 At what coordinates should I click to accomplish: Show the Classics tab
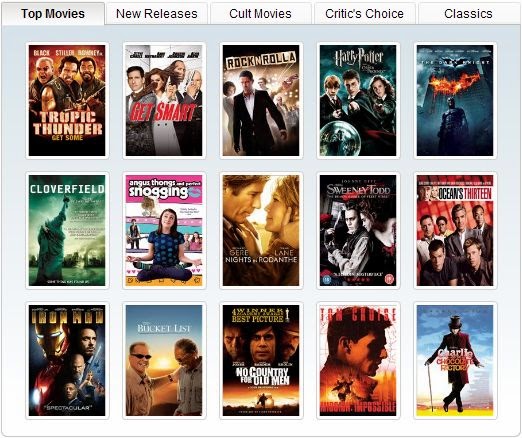(x=468, y=14)
